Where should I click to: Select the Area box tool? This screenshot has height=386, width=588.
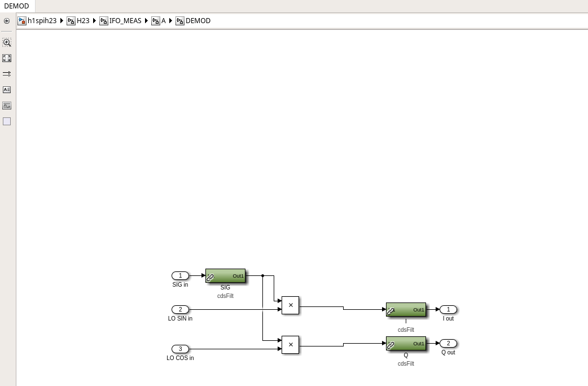coord(7,121)
